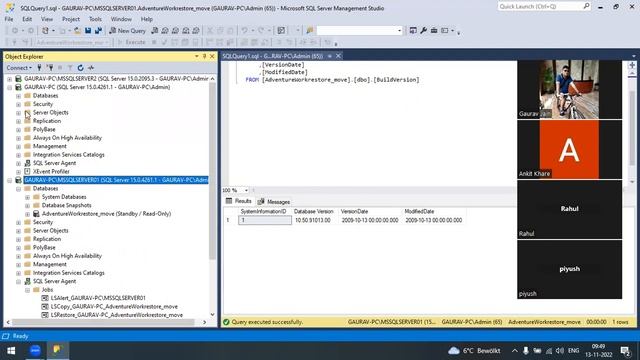Click the Ankit Khare participant tile
640x360 pixels.
coord(569,149)
